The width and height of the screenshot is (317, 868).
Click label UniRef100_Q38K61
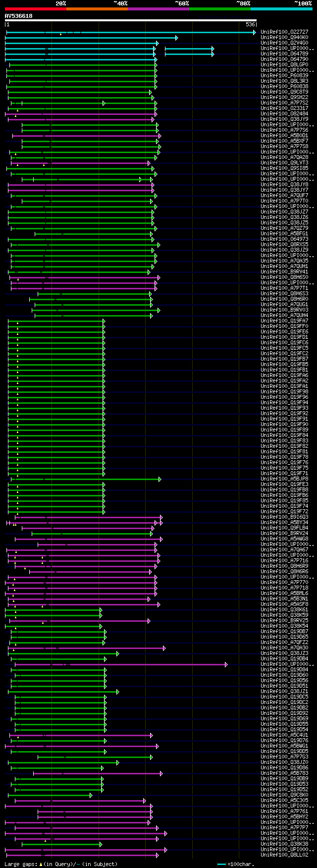pos(284,610)
